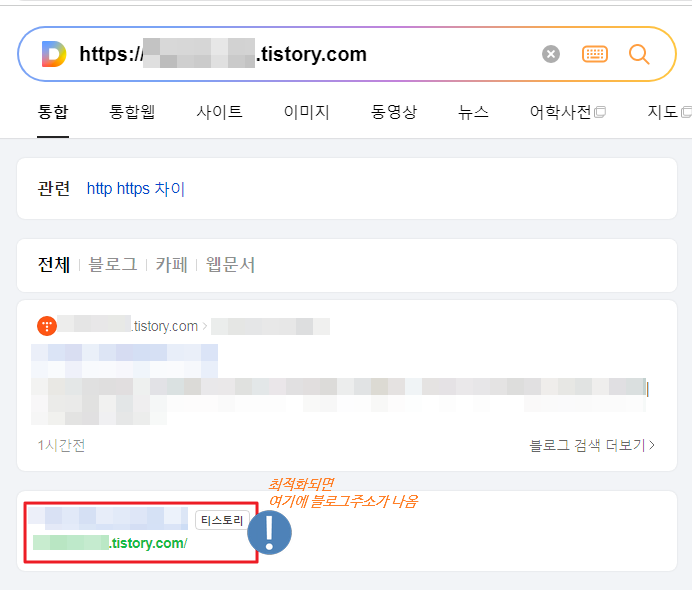Click 블로그 검색 더보기 link
This screenshot has height=590, width=692.
(592, 445)
